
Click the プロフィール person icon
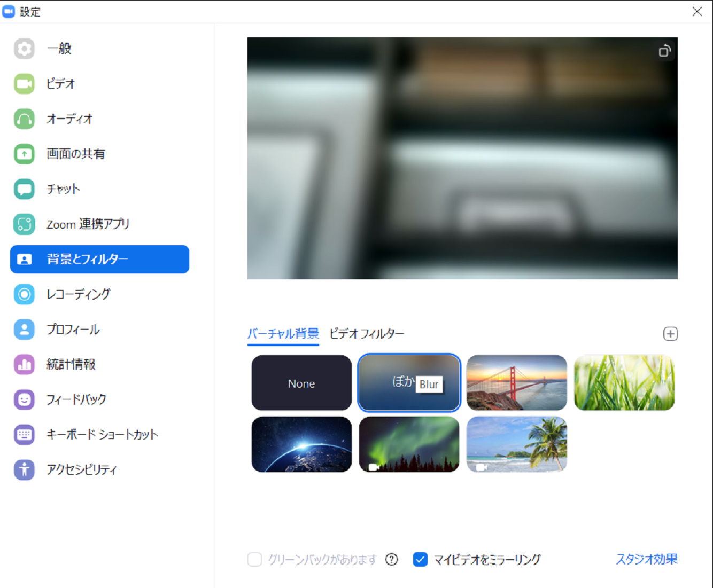coord(24,330)
